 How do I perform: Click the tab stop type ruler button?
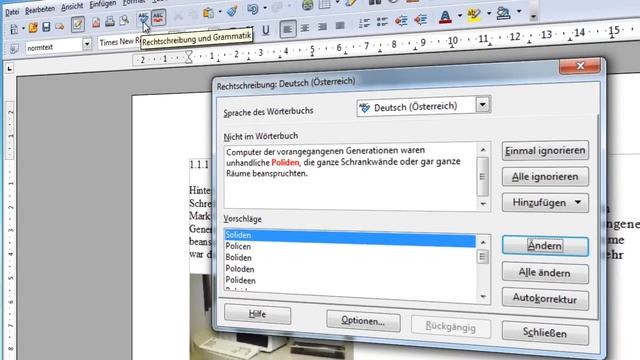pyautogui.click(x=9, y=68)
